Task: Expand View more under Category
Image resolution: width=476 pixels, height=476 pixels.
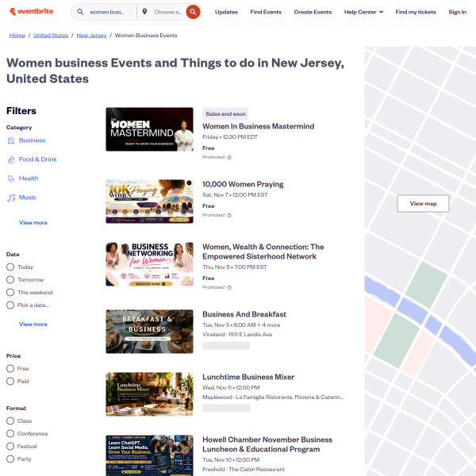Action: point(33,222)
